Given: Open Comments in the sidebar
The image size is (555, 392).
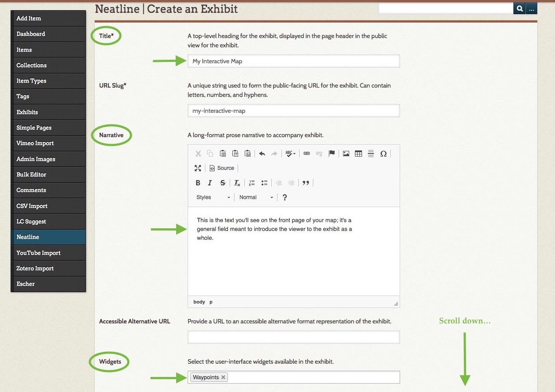Looking at the screenshot, I should coord(48,190).
